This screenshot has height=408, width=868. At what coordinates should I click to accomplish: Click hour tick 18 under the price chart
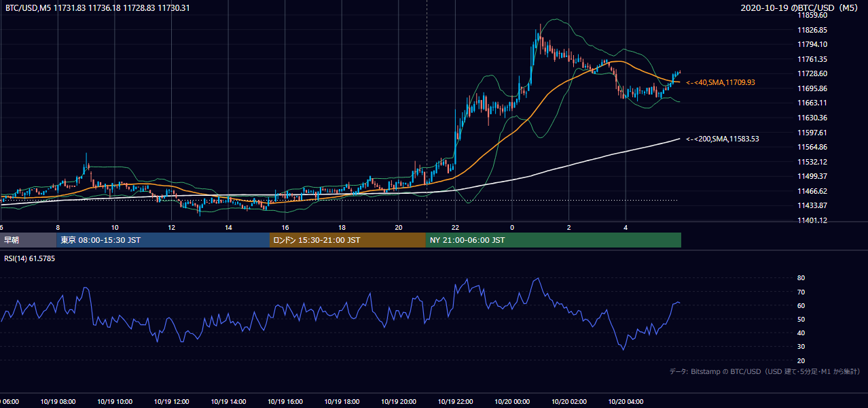[x=342, y=227]
